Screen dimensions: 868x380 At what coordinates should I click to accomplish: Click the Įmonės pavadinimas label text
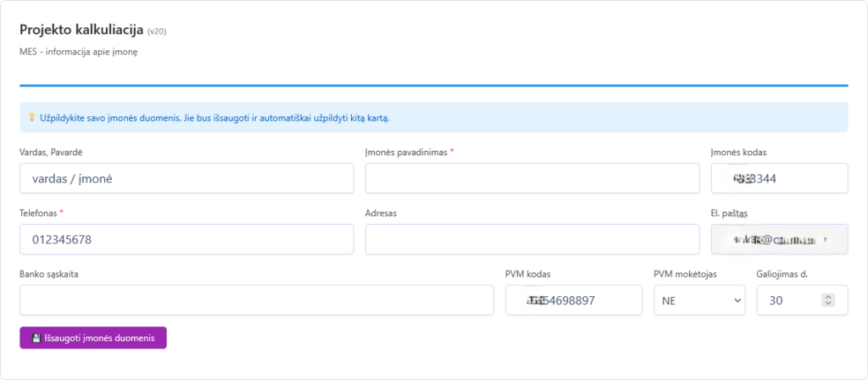click(407, 152)
